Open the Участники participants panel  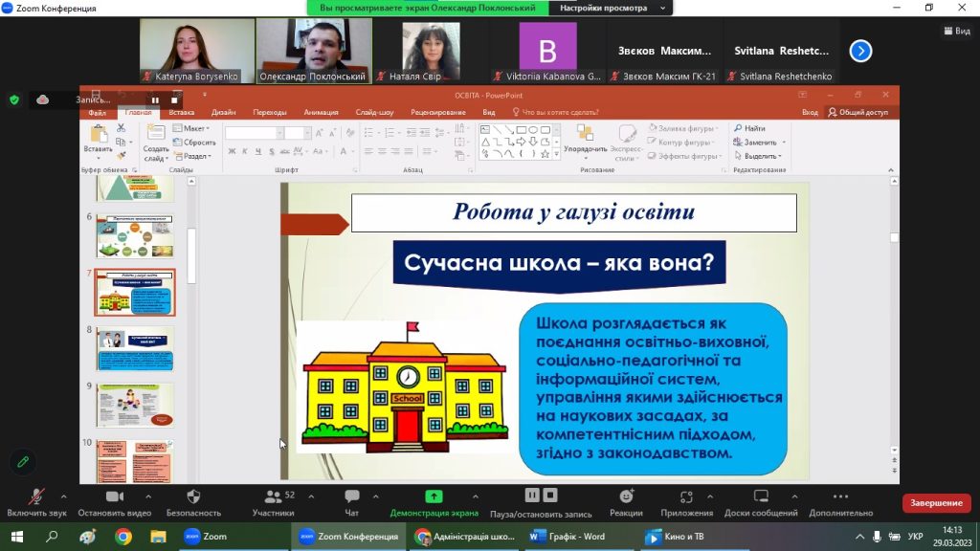(x=273, y=496)
